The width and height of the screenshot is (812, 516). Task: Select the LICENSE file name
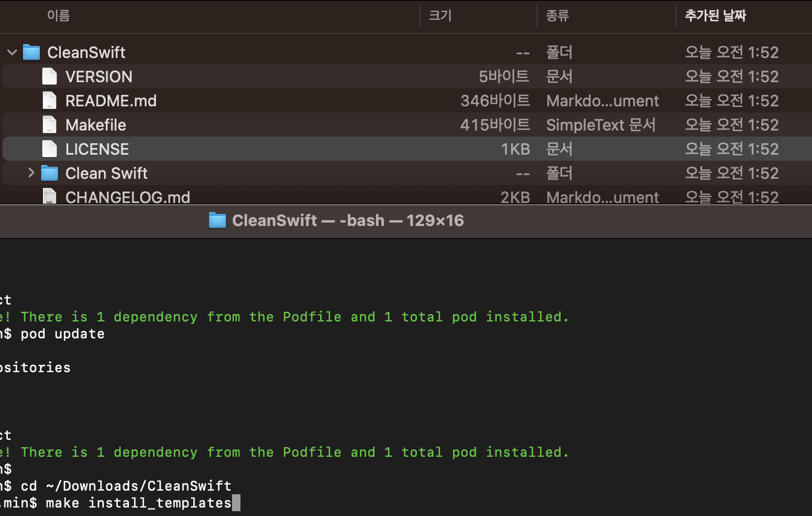(97, 149)
